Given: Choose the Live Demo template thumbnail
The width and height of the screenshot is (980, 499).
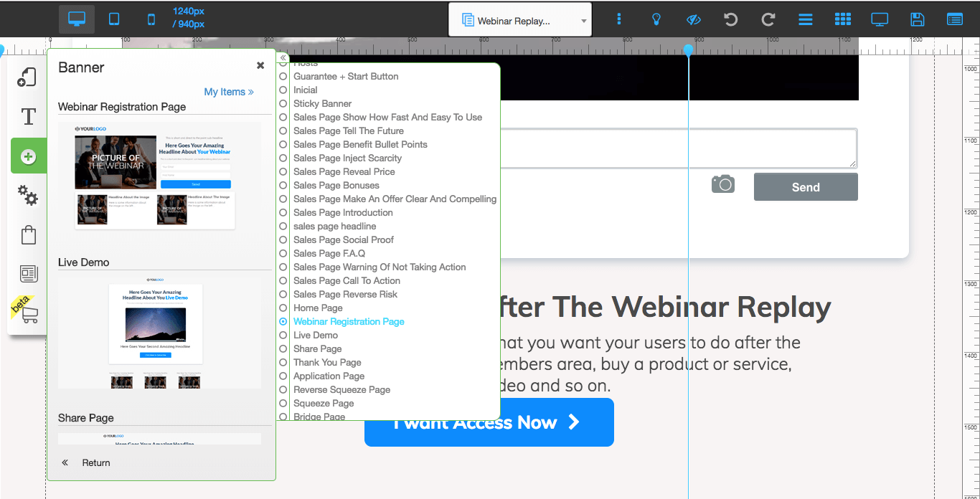Looking at the screenshot, I should (x=159, y=332).
